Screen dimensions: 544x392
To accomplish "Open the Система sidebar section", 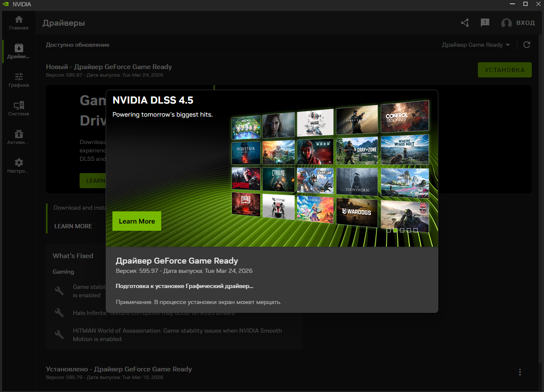I will (x=19, y=109).
